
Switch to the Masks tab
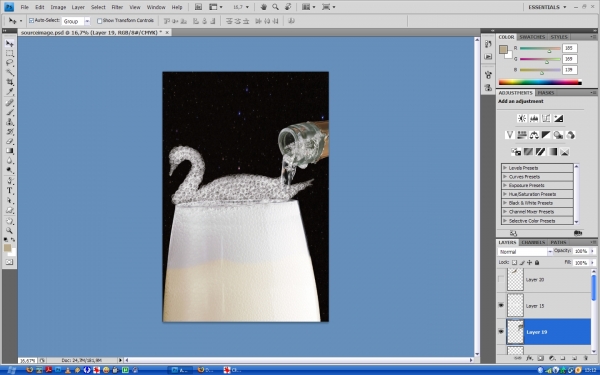tap(546, 93)
